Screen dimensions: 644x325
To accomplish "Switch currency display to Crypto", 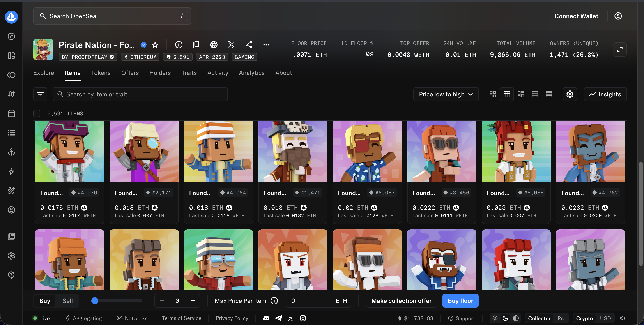I will (584, 318).
